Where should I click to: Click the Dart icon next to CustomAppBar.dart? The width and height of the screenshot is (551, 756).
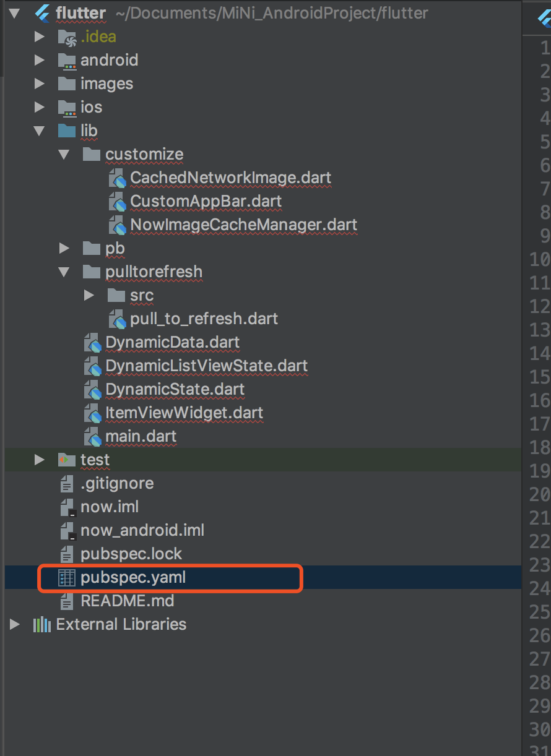pos(116,202)
